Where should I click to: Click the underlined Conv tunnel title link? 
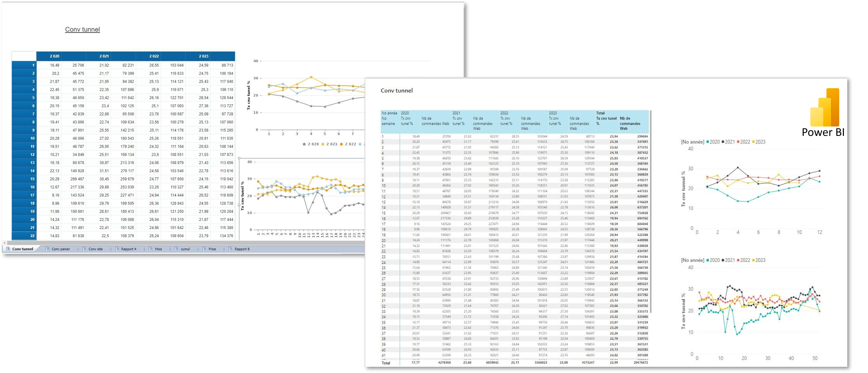[x=82, y=29]
